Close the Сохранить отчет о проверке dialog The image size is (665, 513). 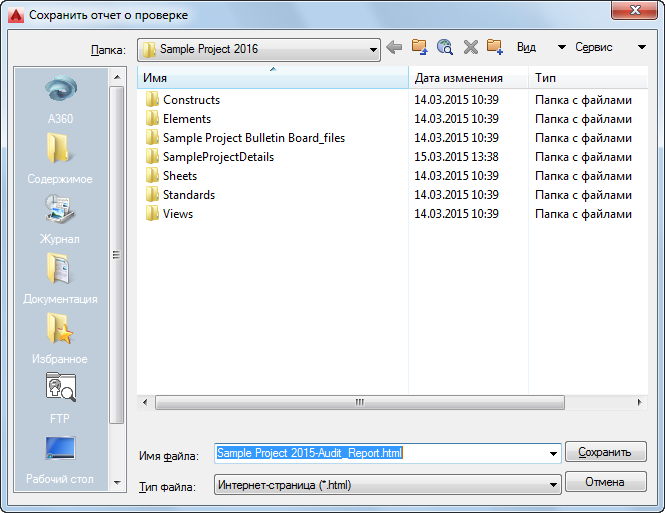pyautogui.click(x=634, y=10)
